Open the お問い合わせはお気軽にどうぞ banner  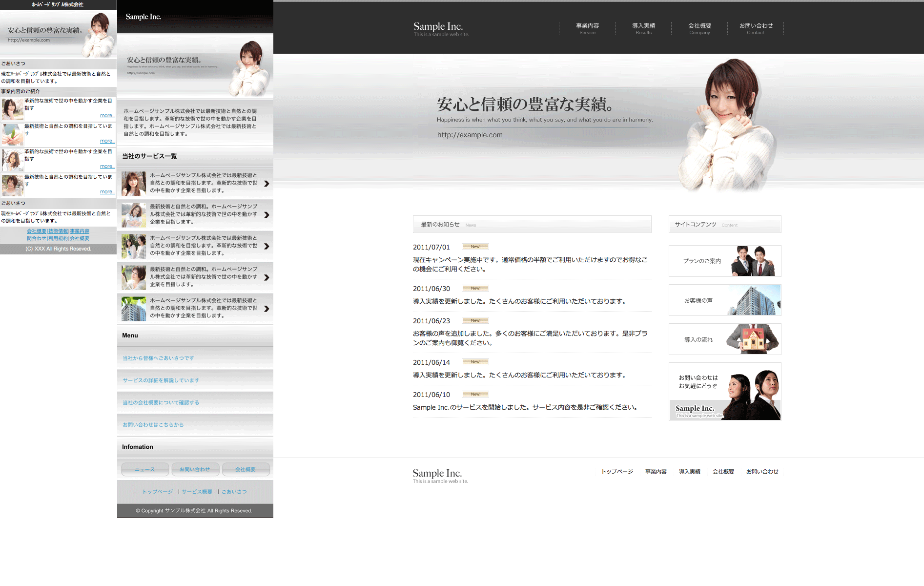click(725, 391)
